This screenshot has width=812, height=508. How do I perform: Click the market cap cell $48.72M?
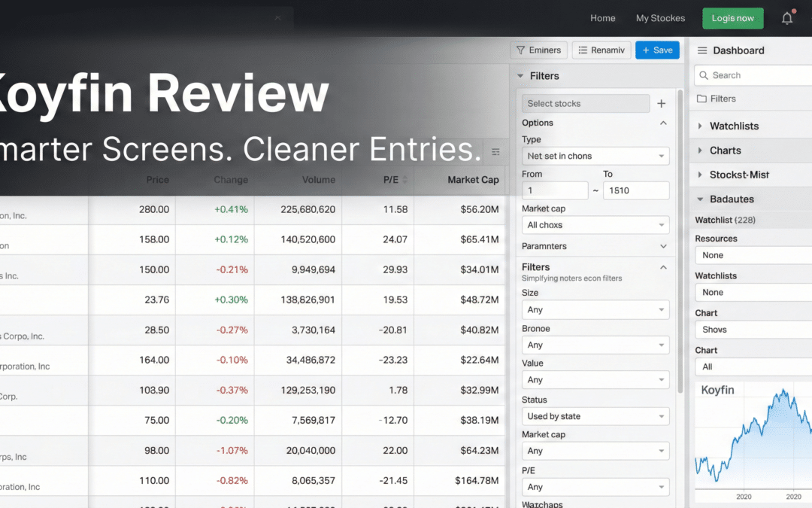pyautogui.click(x=480, y=300)
